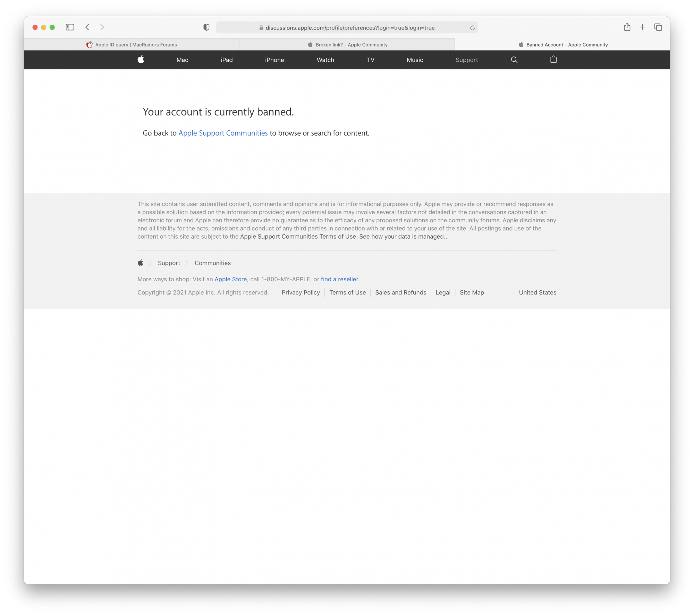694x616 pixels.
Task: Open the Music menu item
Action: coord(415,60)
